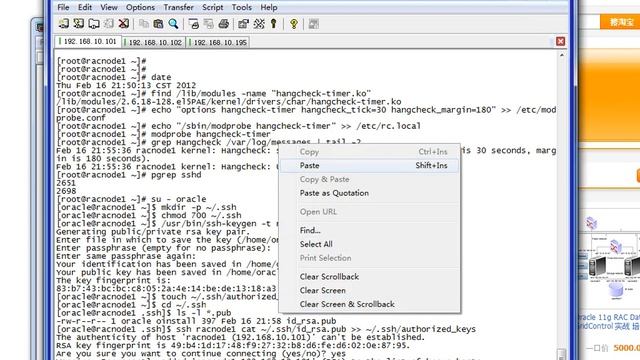Viewport: 640px width, 360px height.
Task: Click the terminal scrollbar thumb
Action: click(x=562, y=353)
